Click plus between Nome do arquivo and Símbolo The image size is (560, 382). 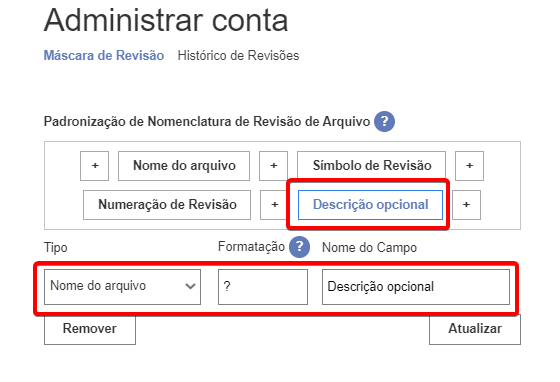pyautogui.click(x=274, y=166)
